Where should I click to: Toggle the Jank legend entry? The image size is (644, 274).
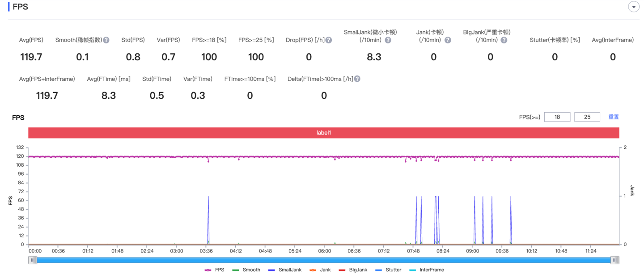tap(320, 270)
